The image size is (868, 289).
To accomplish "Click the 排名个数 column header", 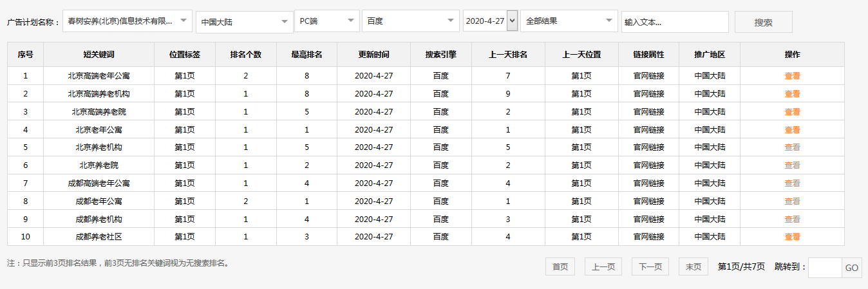I will click(246, 55).
